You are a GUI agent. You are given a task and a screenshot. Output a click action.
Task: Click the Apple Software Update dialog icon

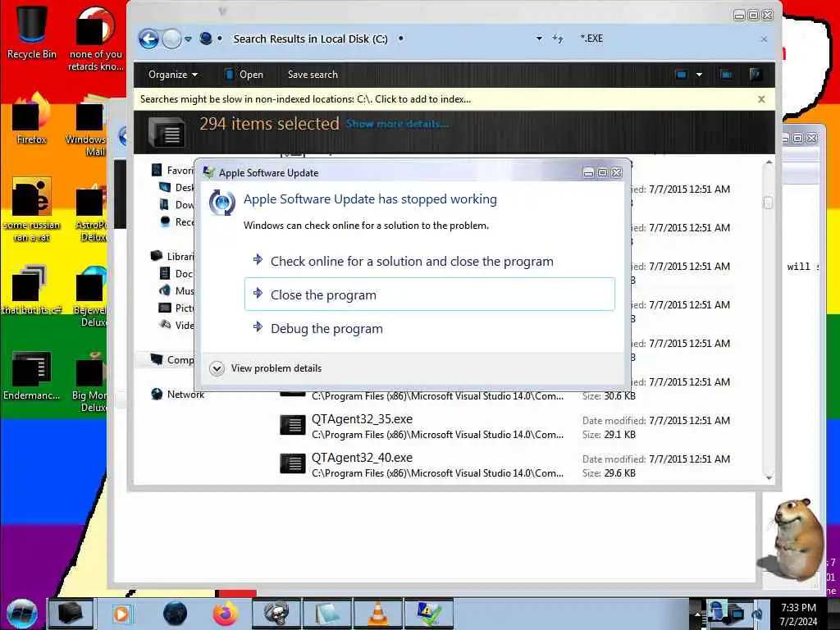coord(222,203)
